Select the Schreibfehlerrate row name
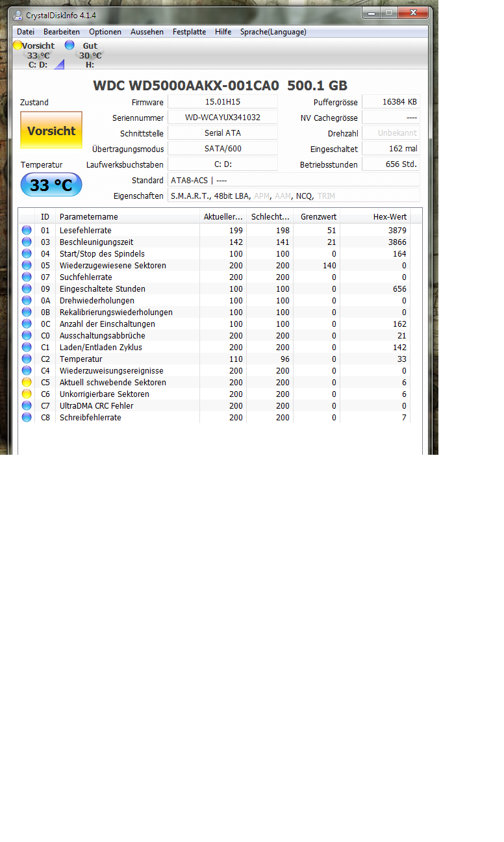This screenshot has width=504, height=842. pos(90,417)
